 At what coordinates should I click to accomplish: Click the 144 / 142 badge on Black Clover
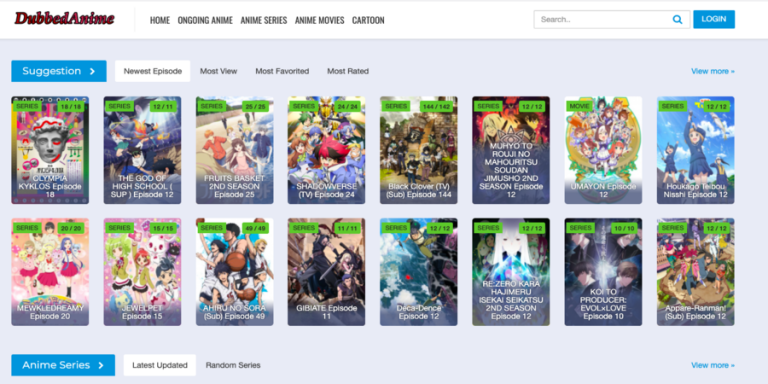[x=436, y=106]
